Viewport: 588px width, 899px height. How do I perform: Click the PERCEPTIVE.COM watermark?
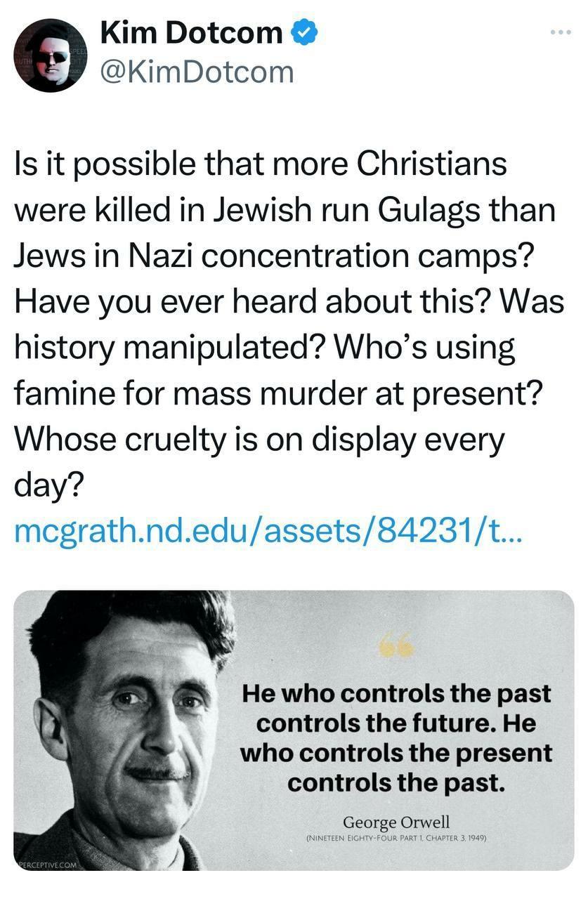(x=46, y=863)
